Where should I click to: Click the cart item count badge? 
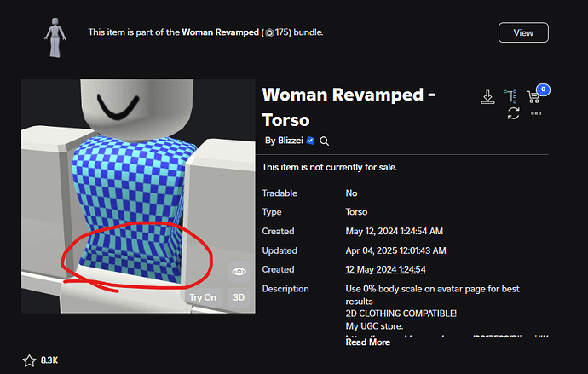(x=543, y=89)
